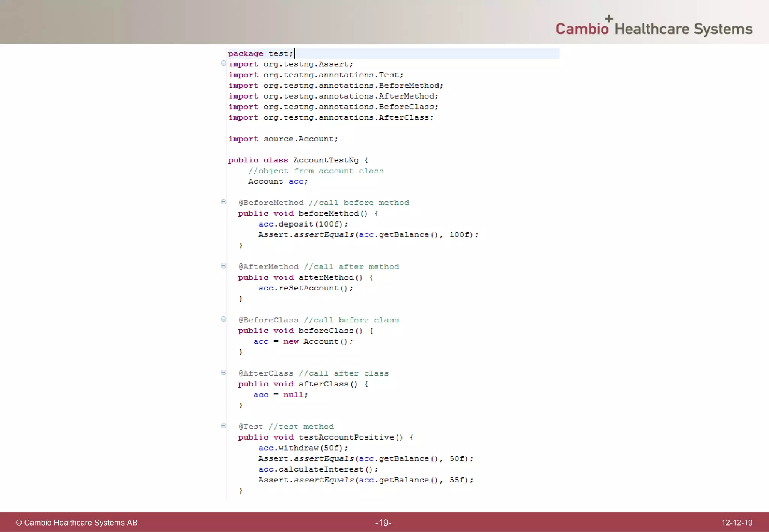Click the slide number -19- in footer
This screenshot has height=532, width=769.
click(x=383, y=523)
